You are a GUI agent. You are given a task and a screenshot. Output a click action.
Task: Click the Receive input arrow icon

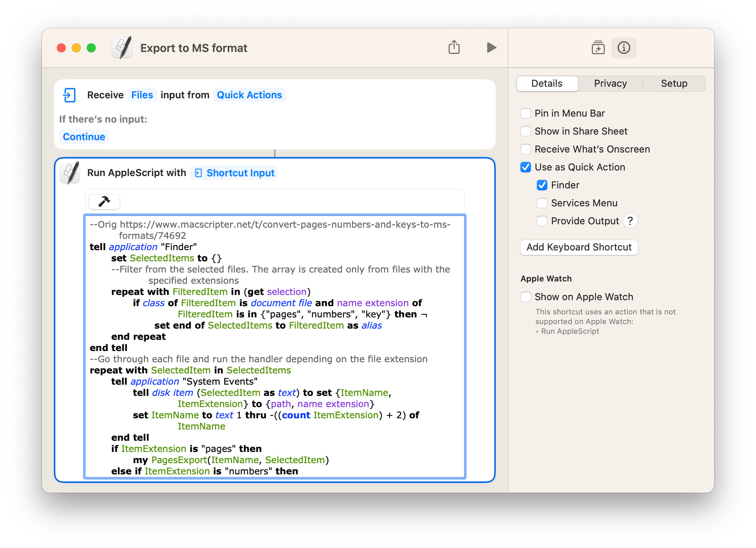[70, 95]
